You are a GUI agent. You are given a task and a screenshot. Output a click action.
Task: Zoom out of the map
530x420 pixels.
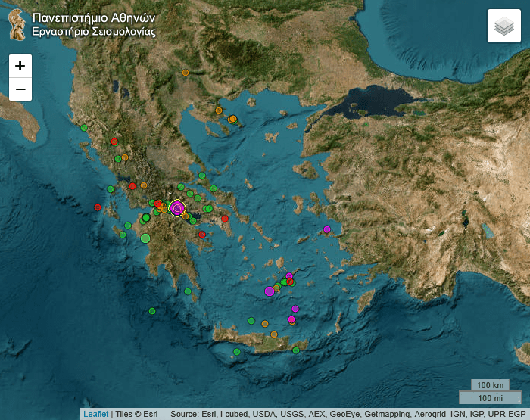click(20, 89)
